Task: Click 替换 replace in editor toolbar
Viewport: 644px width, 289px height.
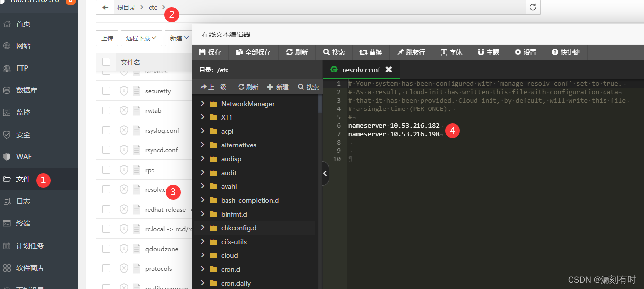Action: pos(371,52)
